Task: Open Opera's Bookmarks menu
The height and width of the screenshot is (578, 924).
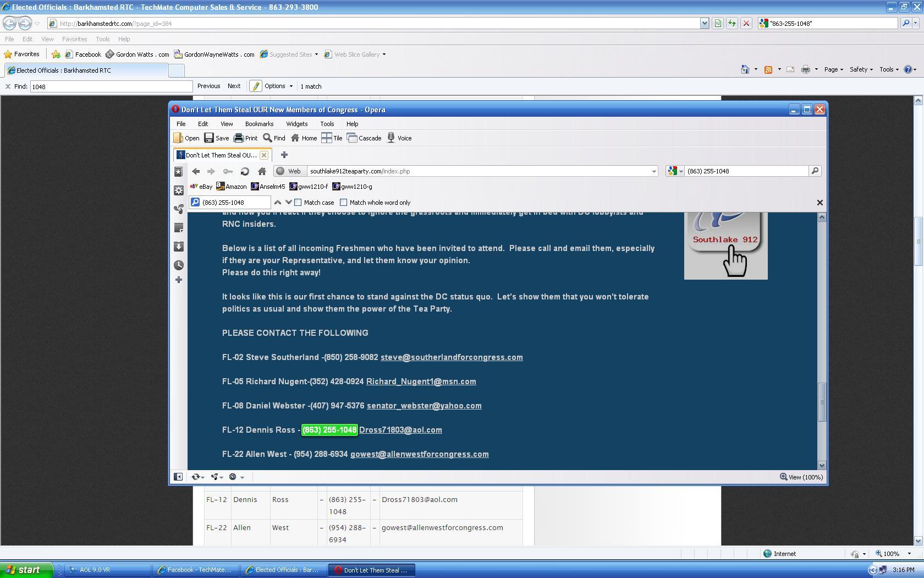Action: pyautogui.click(x=259, y=124)
